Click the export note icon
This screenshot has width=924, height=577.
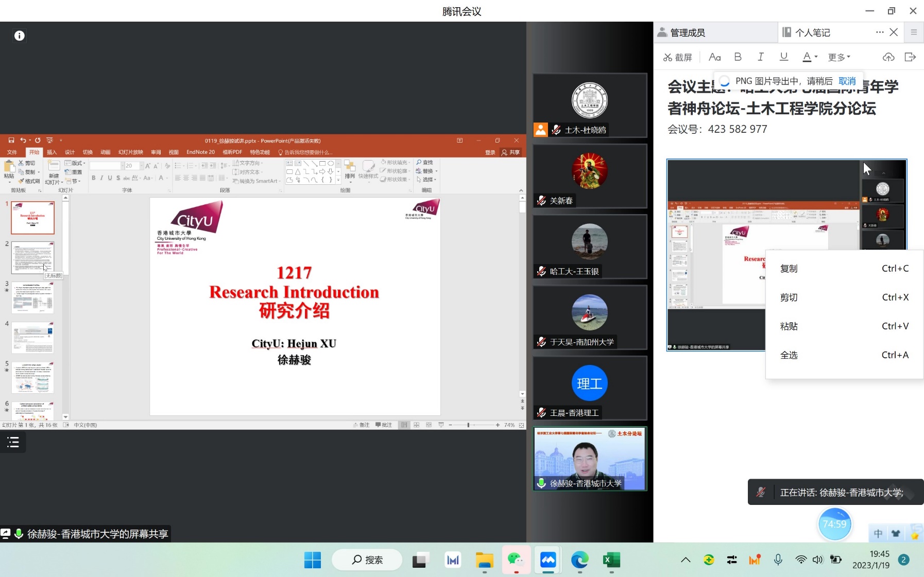tap(910, 57)
